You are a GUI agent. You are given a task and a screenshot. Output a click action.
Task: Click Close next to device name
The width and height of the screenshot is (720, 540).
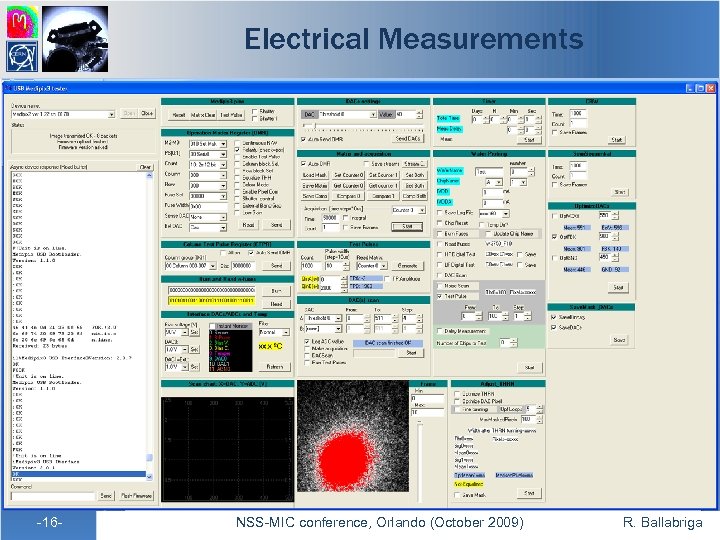[147, 113]
